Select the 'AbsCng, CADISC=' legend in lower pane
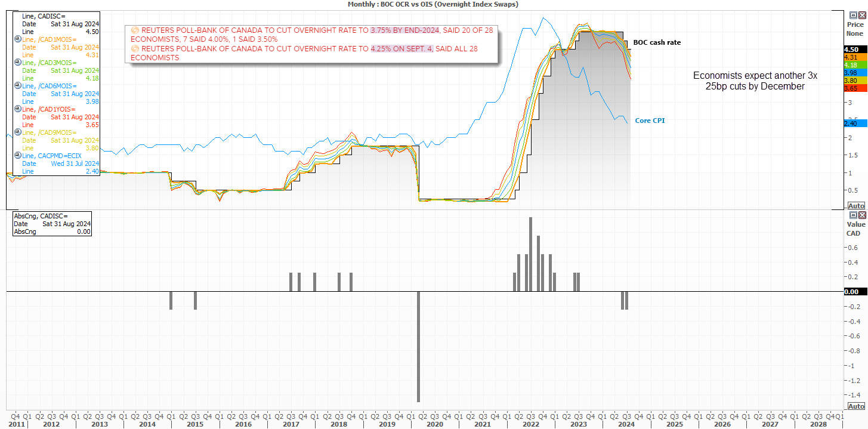This screenshot has height=429, width=868. coord(41,216)
